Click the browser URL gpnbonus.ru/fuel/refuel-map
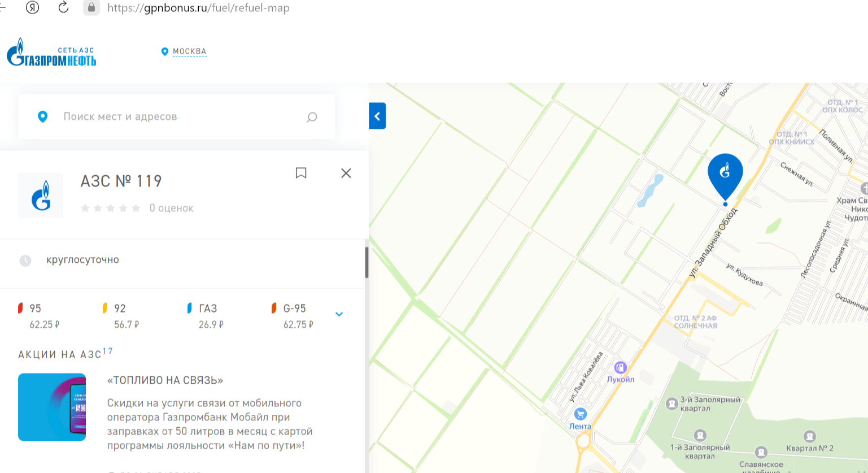868x473 pixels. 198,8
